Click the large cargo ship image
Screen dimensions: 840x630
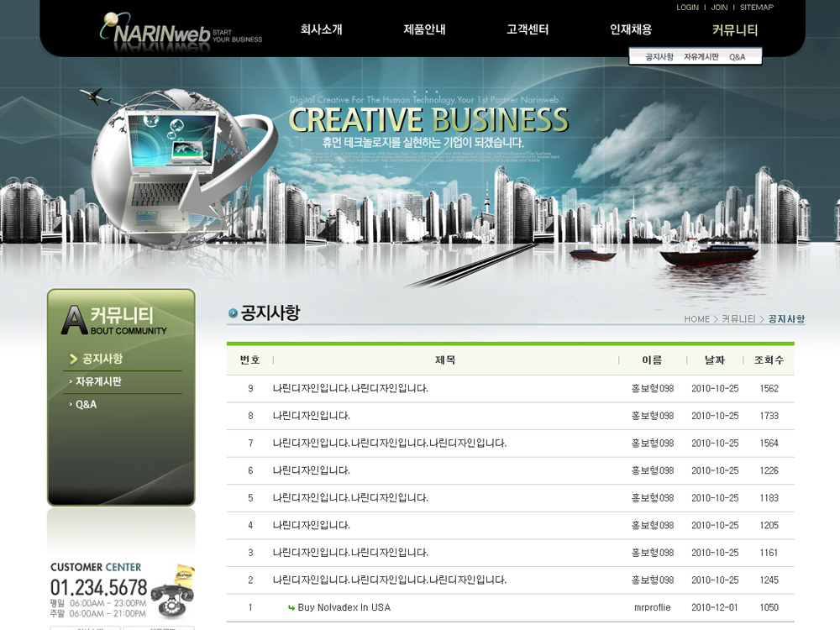(701, 256)
